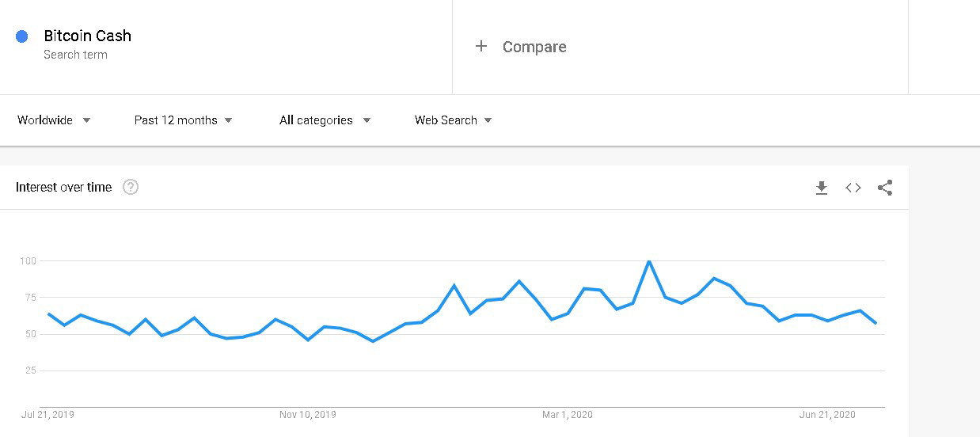The width and height of the screenshot is (980, 437).
Task: Click the Jul 21, 2019 axis label
Action: click(47, 414)
